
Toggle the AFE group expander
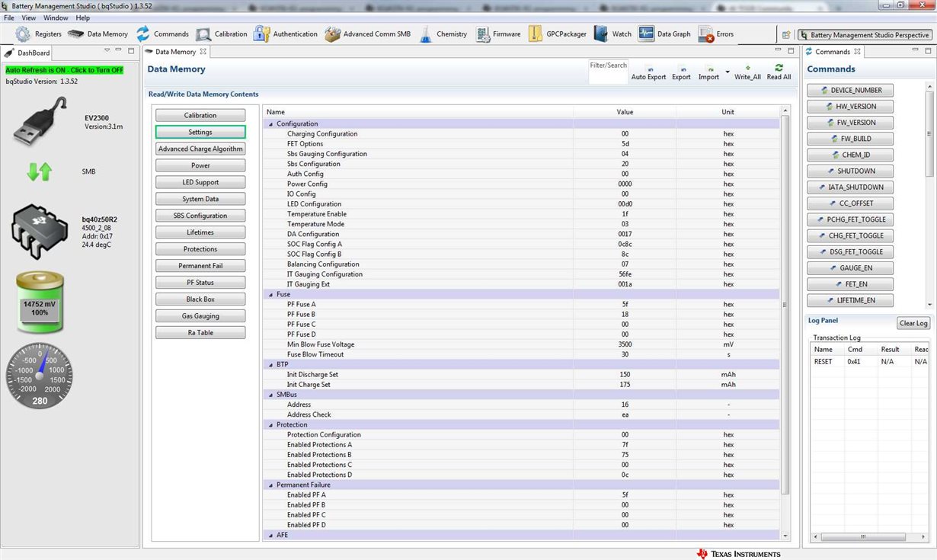coord(270,536)
